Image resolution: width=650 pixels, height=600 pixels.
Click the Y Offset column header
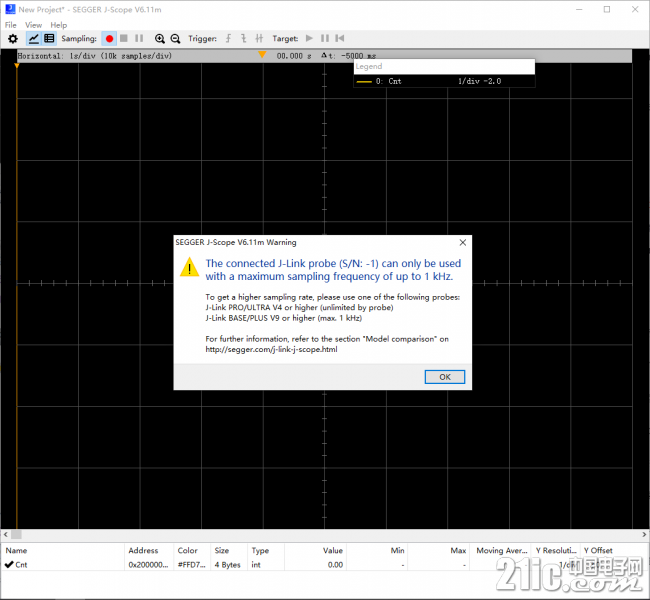point(598,550)
